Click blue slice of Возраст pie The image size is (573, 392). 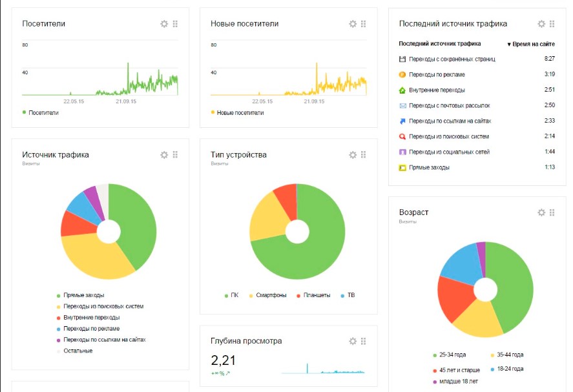click(x=463, y=265)
